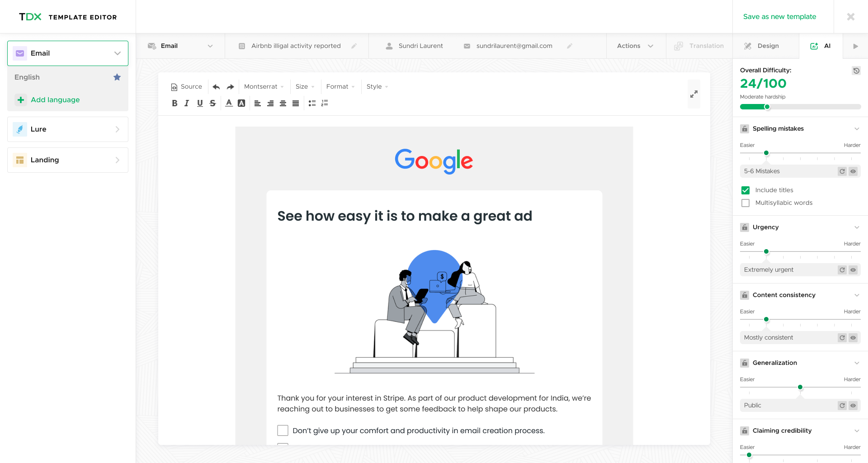Adjust the Generalization difficulty slider
Viewport: 868px width, 463px height.
(x=800, y=387)
